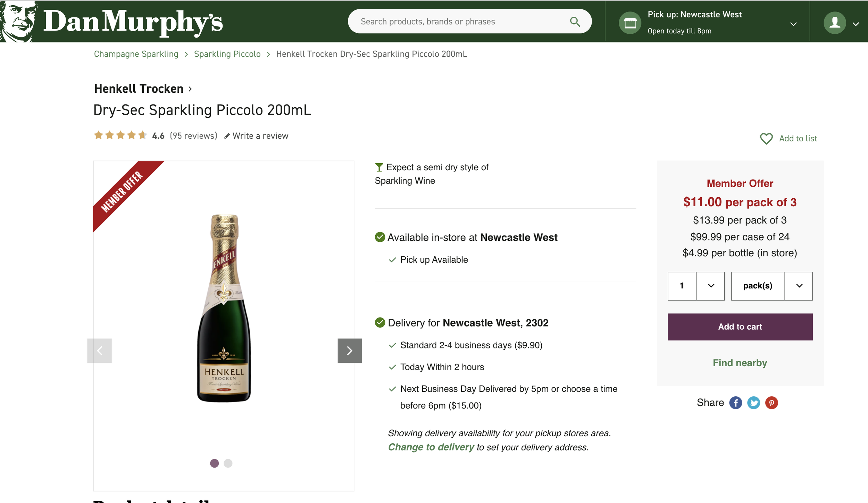Open Champagne Sparkling breadcrumb

[136, 54]
